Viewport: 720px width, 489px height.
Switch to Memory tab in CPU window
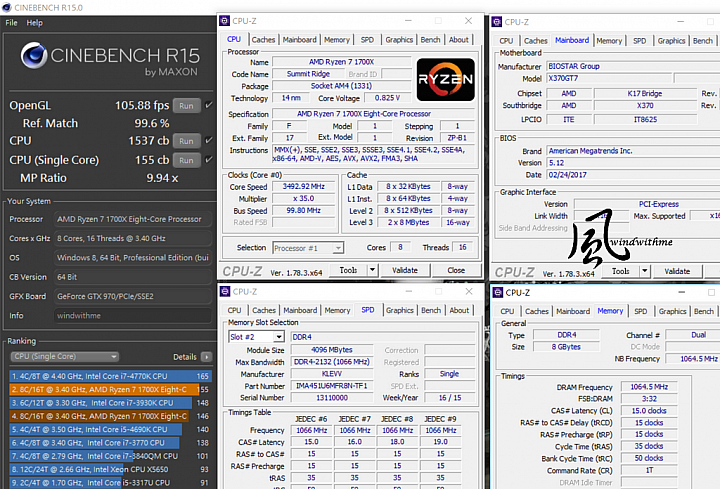click(x=337, y=40)
